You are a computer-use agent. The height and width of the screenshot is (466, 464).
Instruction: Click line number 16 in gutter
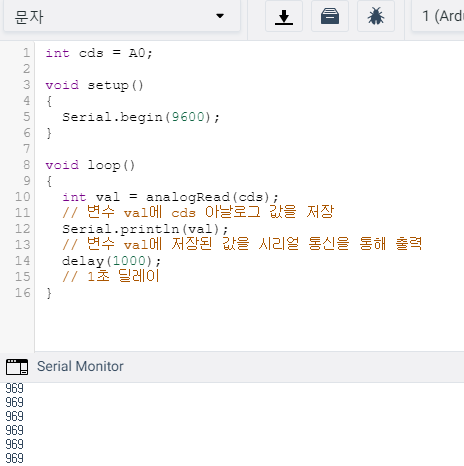22,293
